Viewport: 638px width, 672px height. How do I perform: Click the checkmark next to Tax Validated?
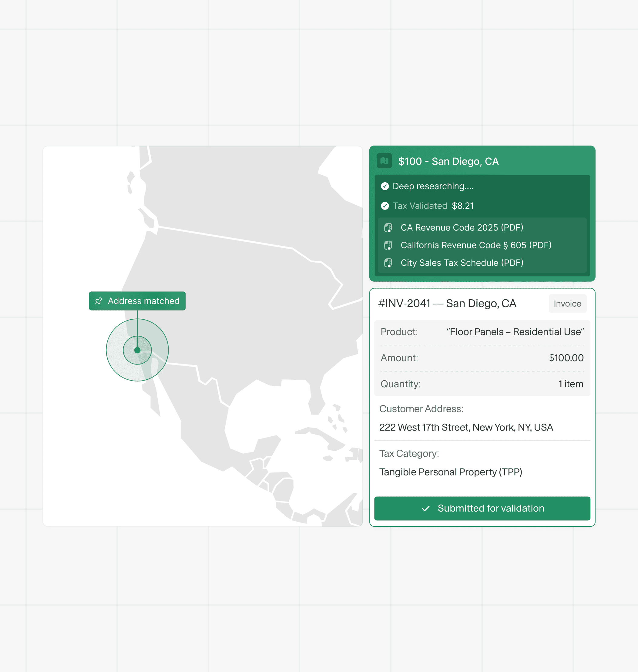tap(384, 206)
